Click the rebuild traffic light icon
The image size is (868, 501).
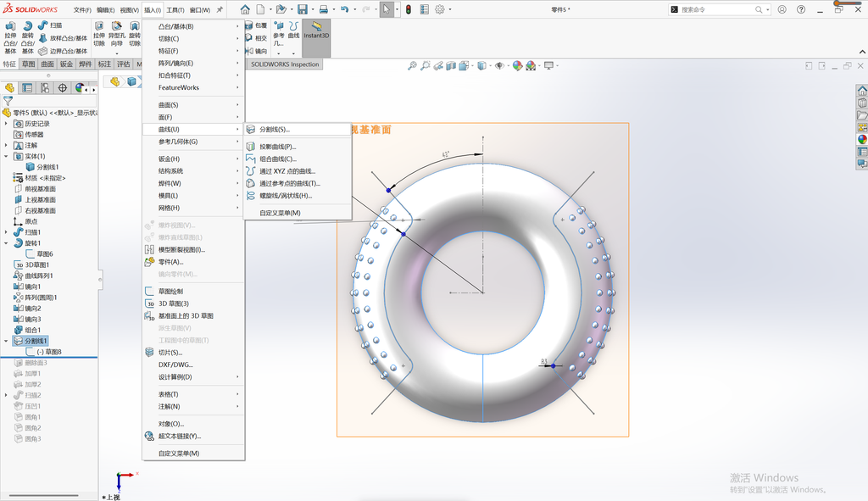[409, 9]
